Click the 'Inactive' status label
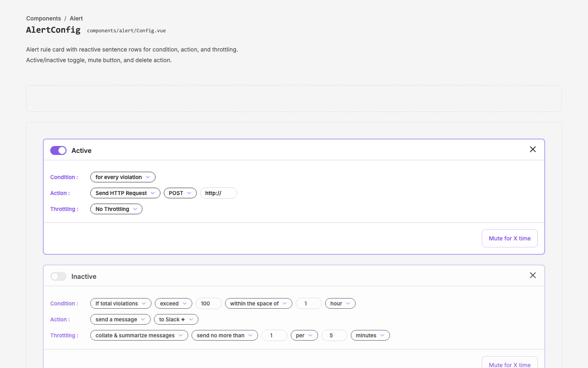Screen dimensions: 588x368 [84, 276]
